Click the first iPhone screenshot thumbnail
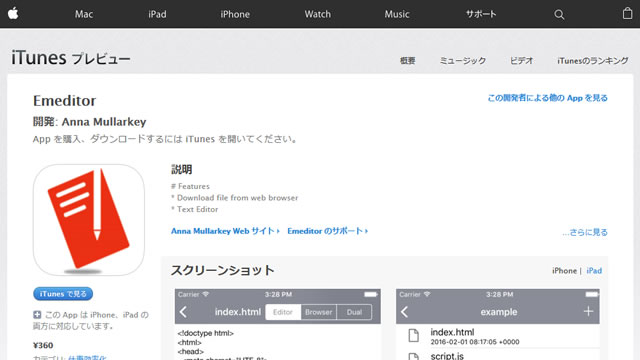This screenshot has height=360, width=640. pyautogui.click(x=278, y=324)
